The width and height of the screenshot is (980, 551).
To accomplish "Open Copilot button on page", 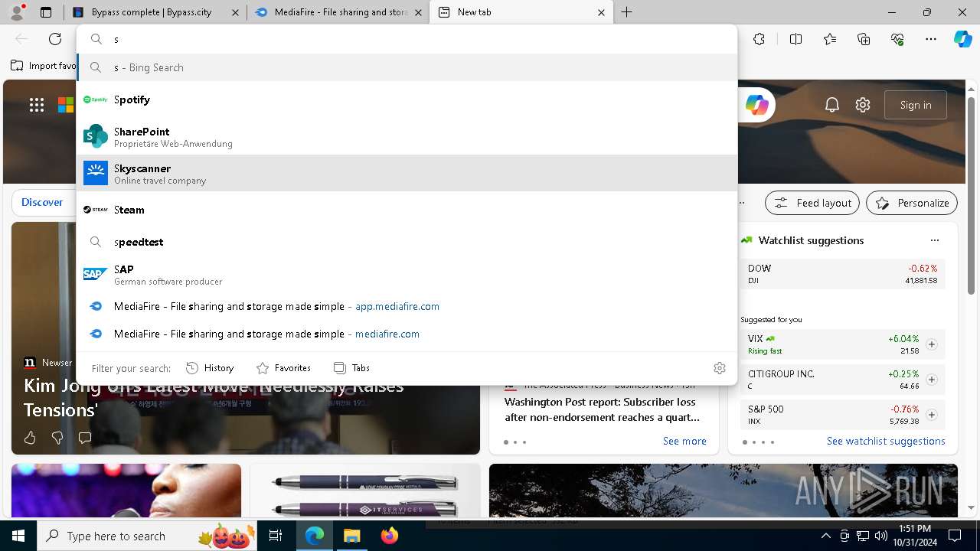I will pos(757,105).
